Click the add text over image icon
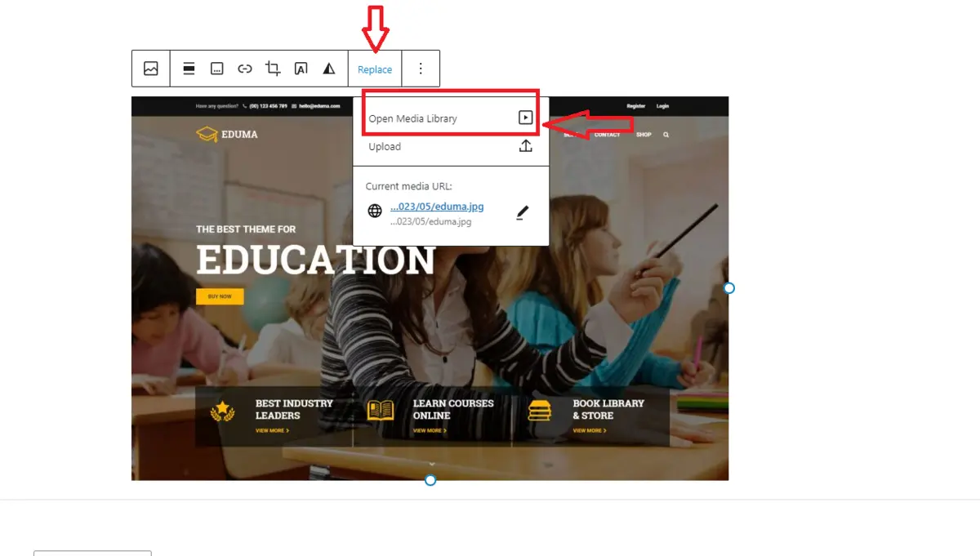This screenshot has width=980, height=556. coord(301,69)
